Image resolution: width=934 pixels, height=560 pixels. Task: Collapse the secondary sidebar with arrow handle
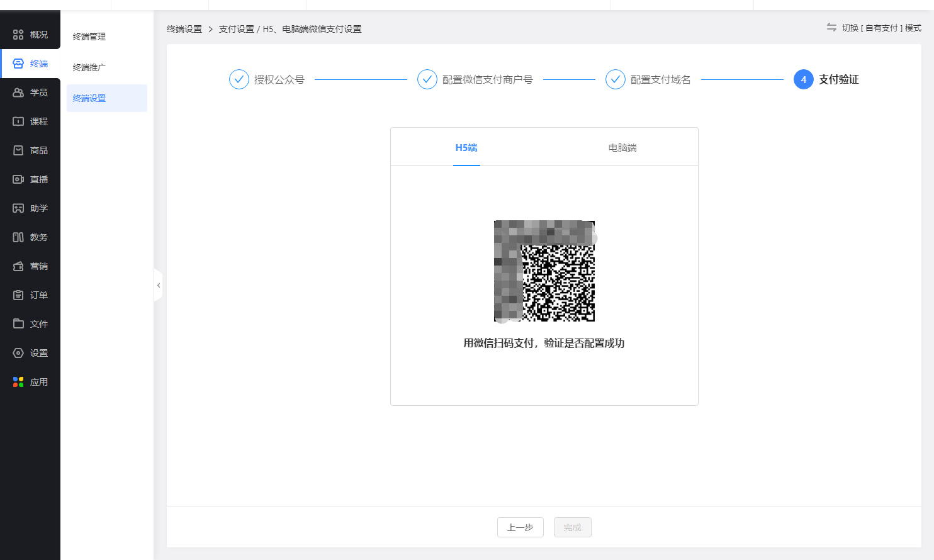point(158,286)
